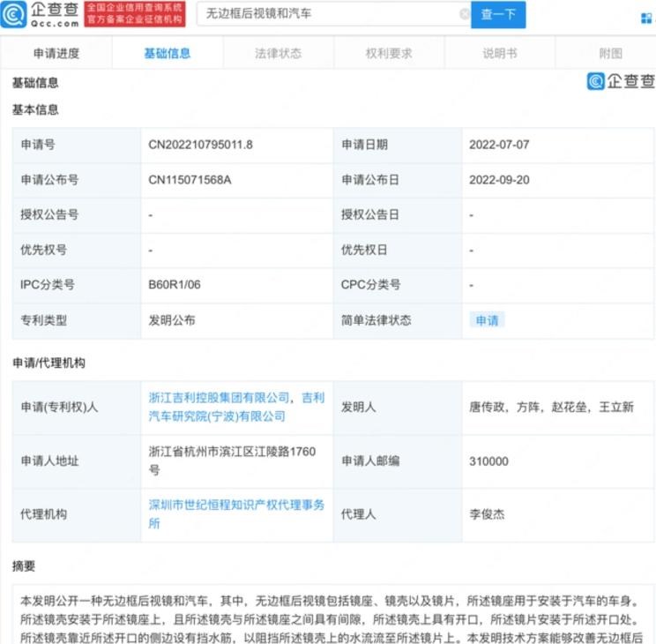Click the red 全国企业信用查询系统 banner
656x644 pixels.
click(x=135, y=14)
